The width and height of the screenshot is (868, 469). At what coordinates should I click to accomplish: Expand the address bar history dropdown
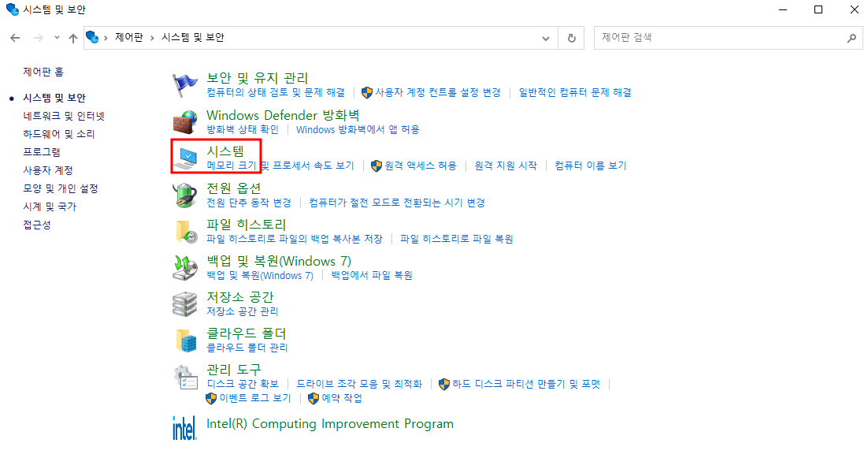point(546,38)
